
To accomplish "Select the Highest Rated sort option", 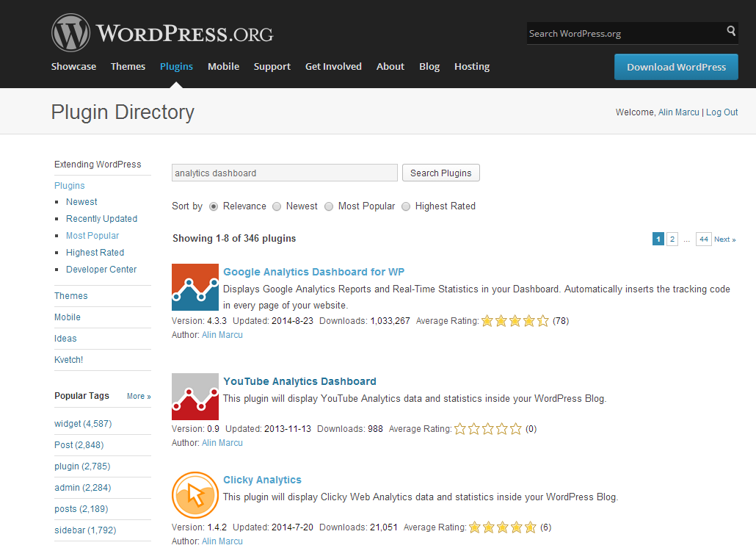I will tap(406, 206).
